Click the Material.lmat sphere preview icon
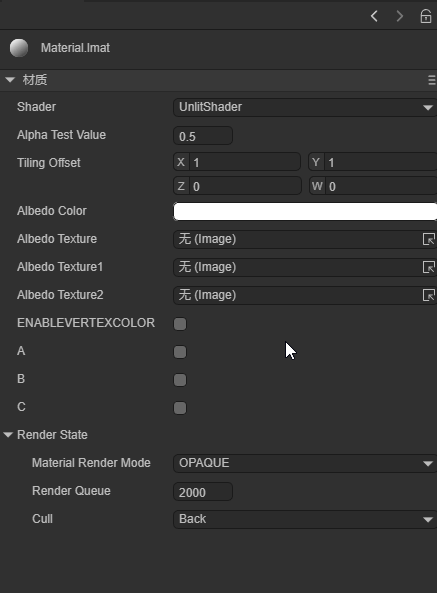 pyautogui.click(x=19, y=48)
